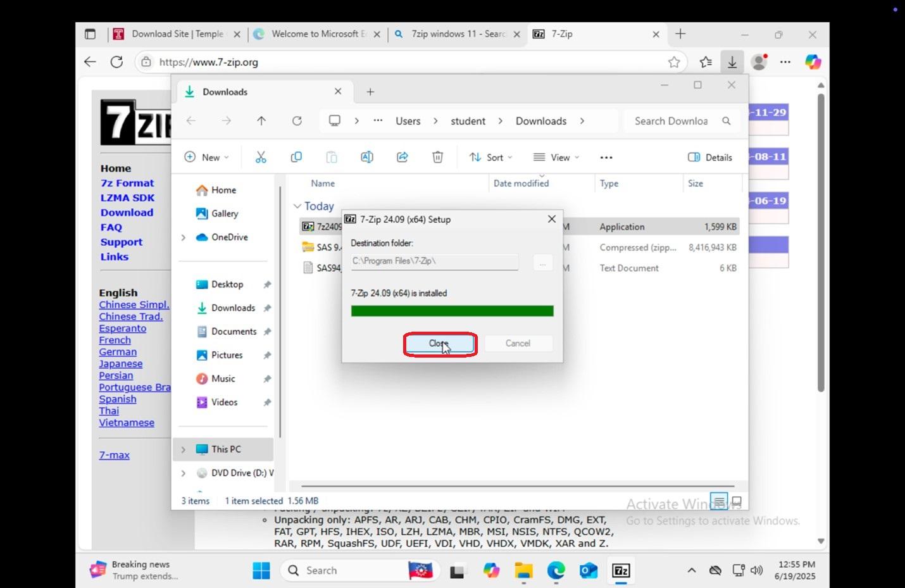
Task: Select Pictures in Quick access
Action: (227, 355)
